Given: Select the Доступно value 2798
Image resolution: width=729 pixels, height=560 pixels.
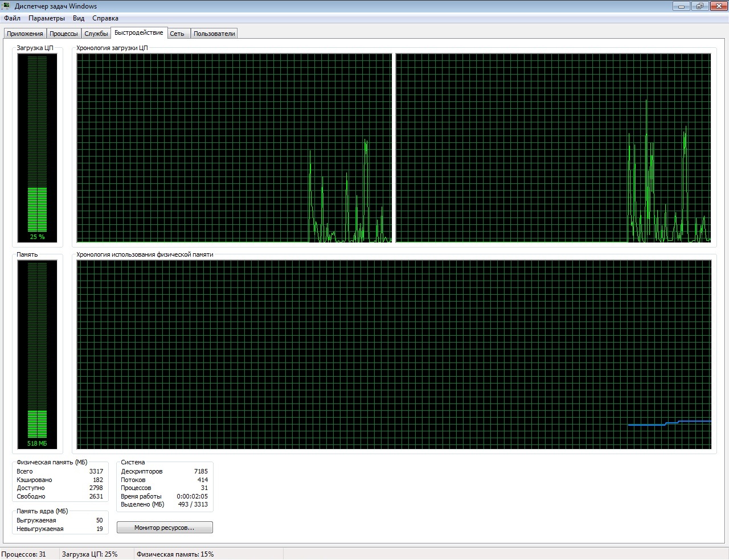Looking at the screenshot, I should pyautogui.click(x=96, y=488).
